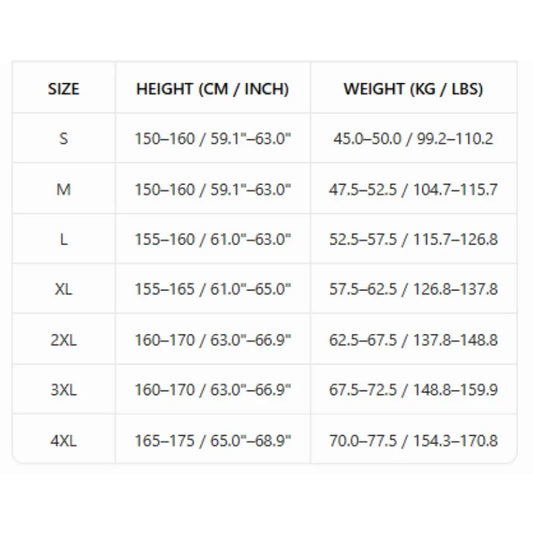Image resolution: width=533 pixels, height=533 pixels.
Task: Select the 4XL size cell
Action: pos(64,440)
